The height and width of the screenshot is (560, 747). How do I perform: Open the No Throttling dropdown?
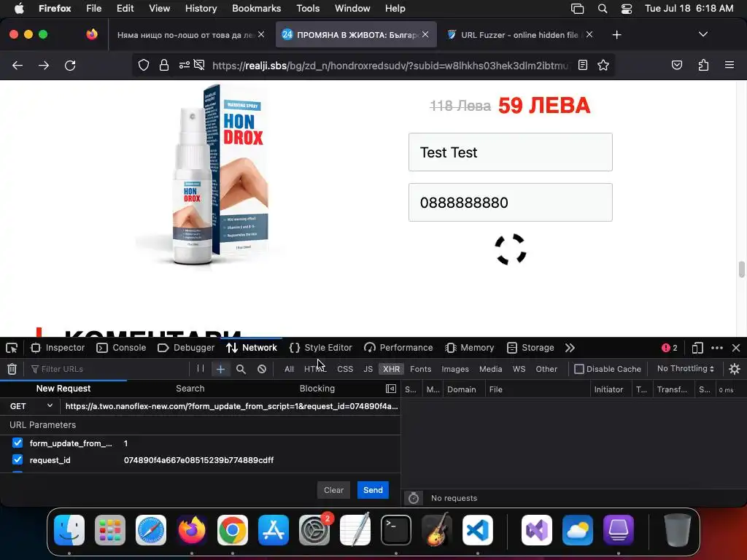coord(686,368)
